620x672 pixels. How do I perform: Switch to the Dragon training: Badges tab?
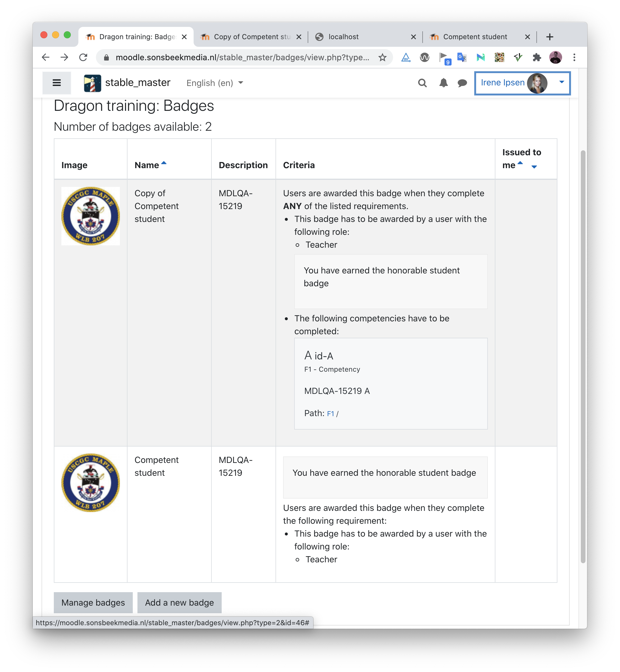136,37
